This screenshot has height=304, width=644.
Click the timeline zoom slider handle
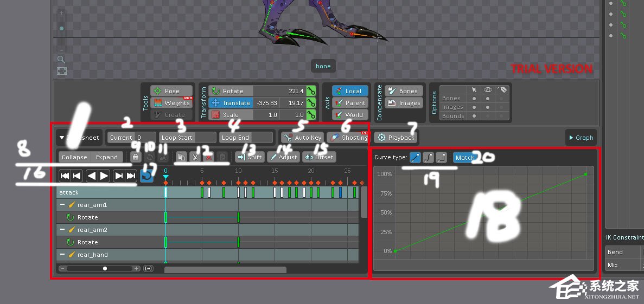pyautogui.click(x=105, y=268)
